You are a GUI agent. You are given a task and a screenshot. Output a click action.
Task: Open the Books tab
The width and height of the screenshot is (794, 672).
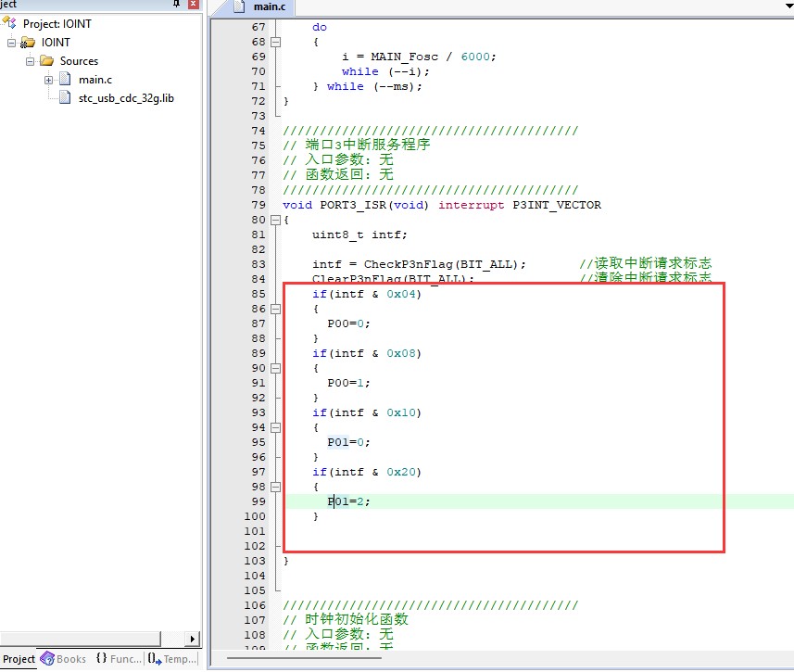(x=63, y=659)
